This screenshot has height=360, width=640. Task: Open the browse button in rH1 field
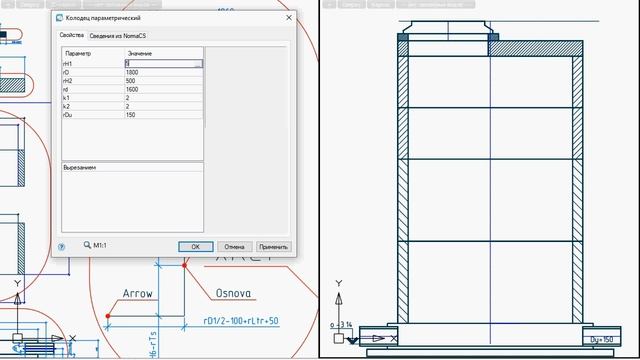[198, 64]
